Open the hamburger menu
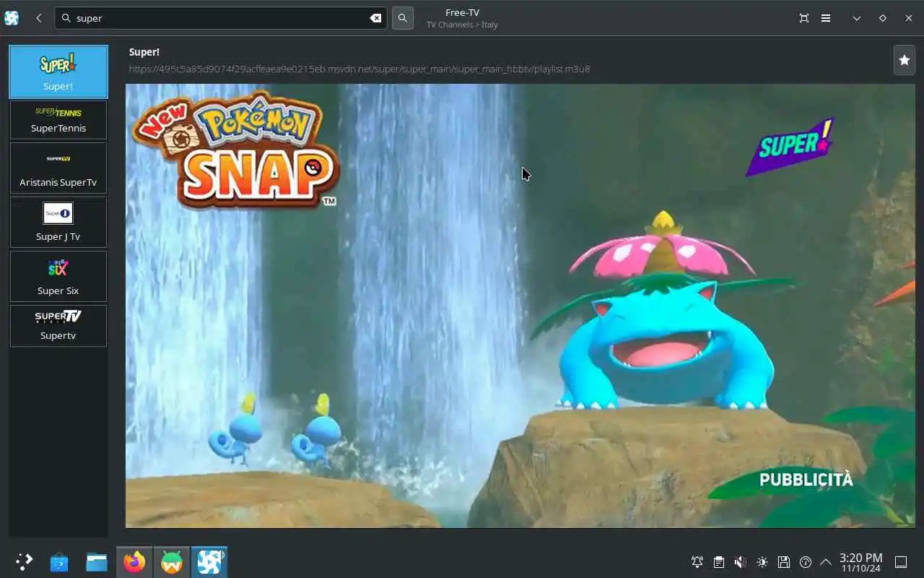Viewport: 924px width, 578px height. pyautogui.click(x=826, y=18)
